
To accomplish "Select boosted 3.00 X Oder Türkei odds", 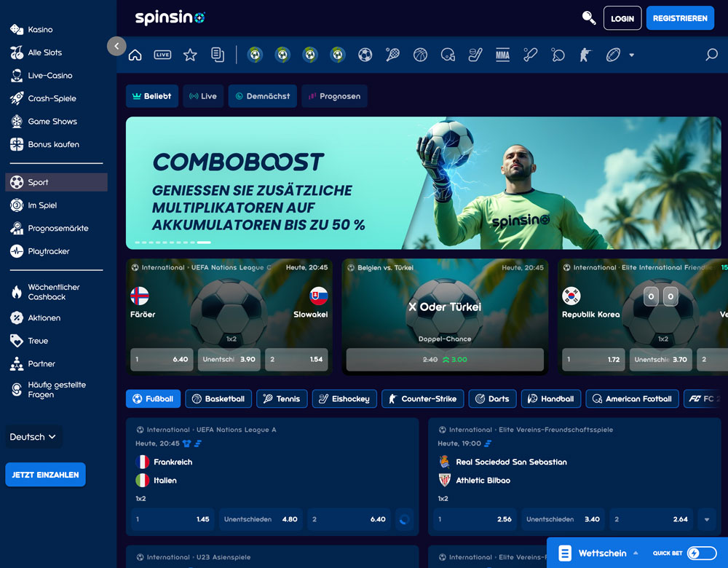I will 445,360.
